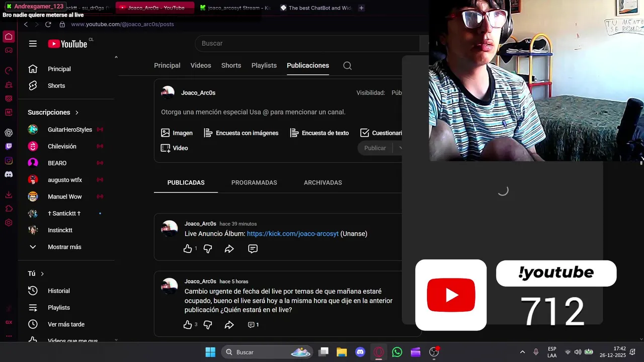Switch to the 'joaco_arcosyt Stream' browser tab

(x=234, y=8)
